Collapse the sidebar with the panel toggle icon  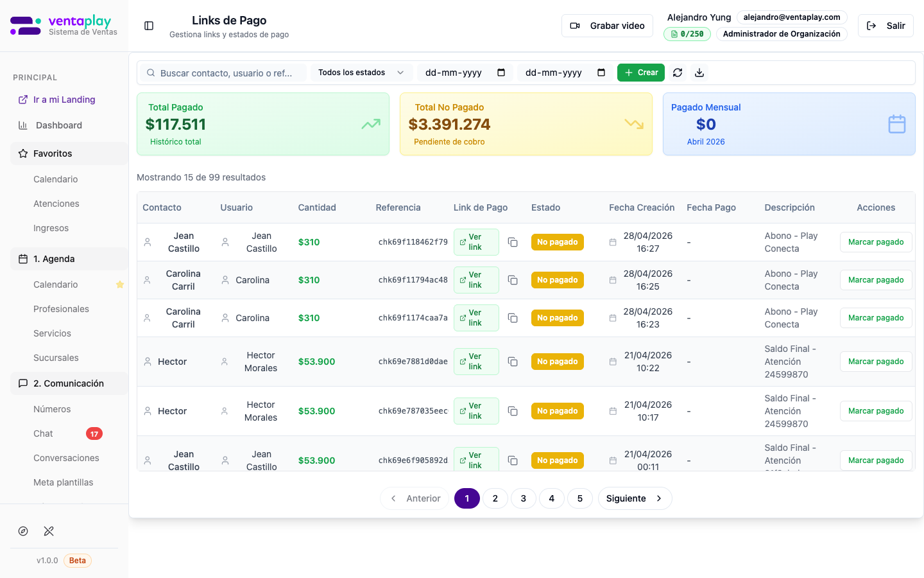click(x=148, y=25)
